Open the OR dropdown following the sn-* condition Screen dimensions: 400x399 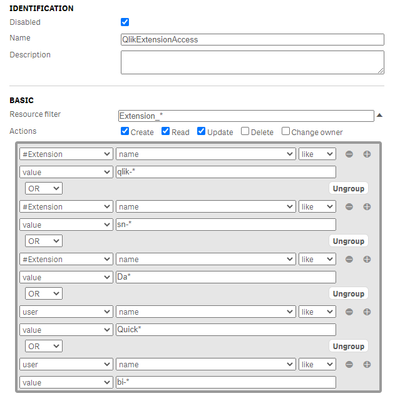point(44,241)
